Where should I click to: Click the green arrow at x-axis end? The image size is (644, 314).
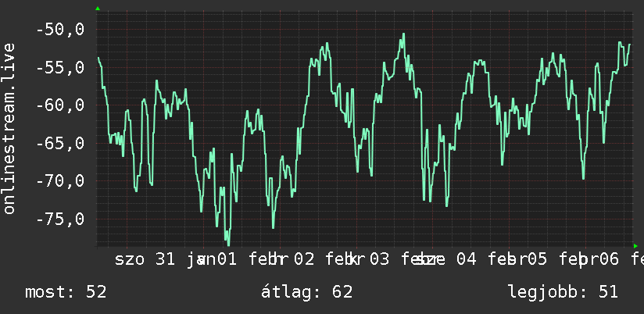pos(635,246)
